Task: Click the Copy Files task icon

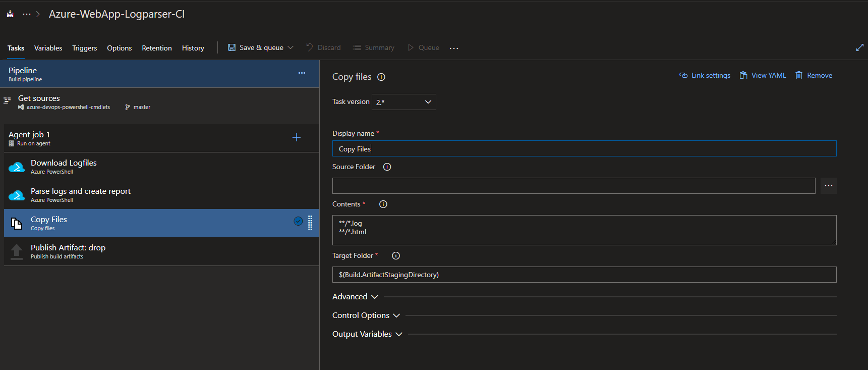Action: pyautogui.click(x=17, y=224)
